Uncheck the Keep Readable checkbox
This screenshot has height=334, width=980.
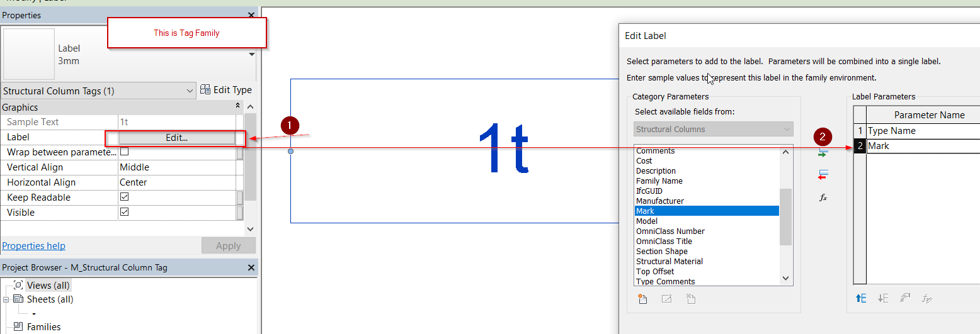tap(125, 197)
